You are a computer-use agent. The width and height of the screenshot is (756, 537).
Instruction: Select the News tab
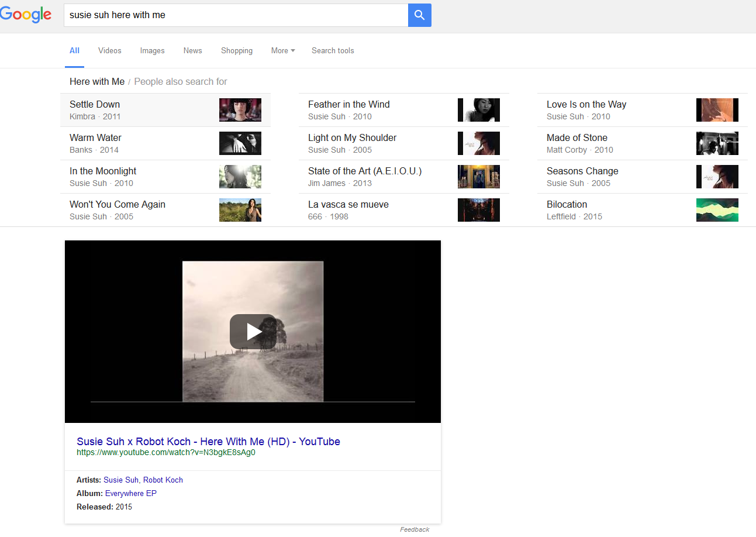pyautogui.click(x=192, y=51)
